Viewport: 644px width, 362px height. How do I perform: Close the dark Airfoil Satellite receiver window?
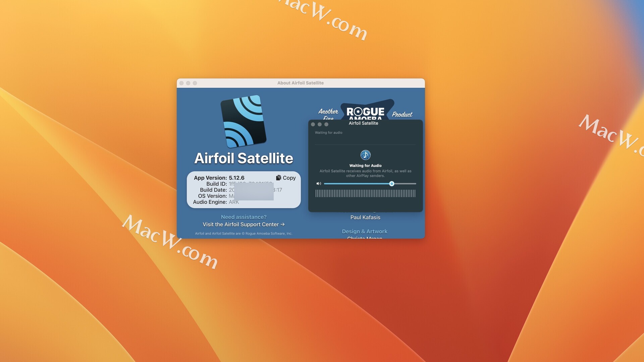pos(313,124)
